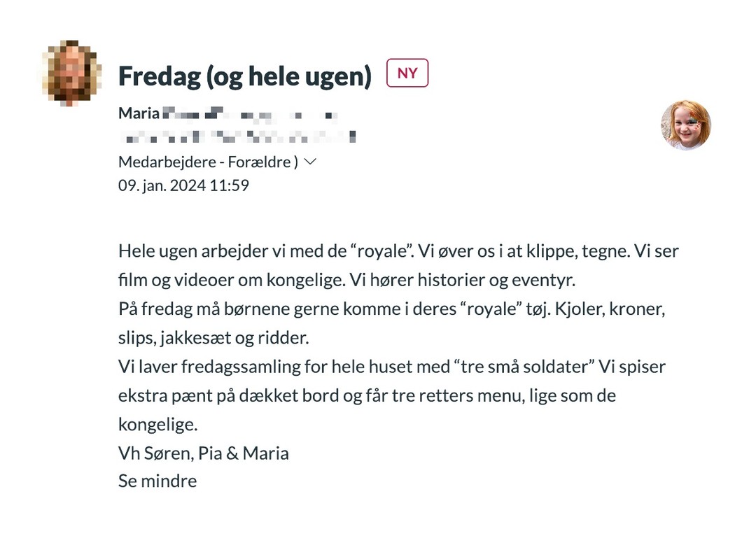The image size is (756, 536).
Task: Click the line starting "På fredag må børnene"
Action: point(393,309)
